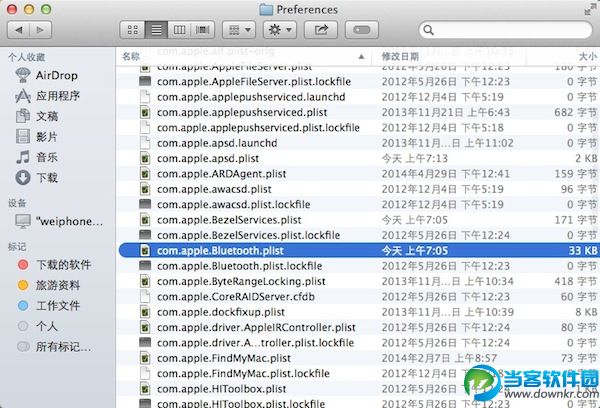The image size is (600, 408).
Task: Switch to column view
Action: pos(179,30)
